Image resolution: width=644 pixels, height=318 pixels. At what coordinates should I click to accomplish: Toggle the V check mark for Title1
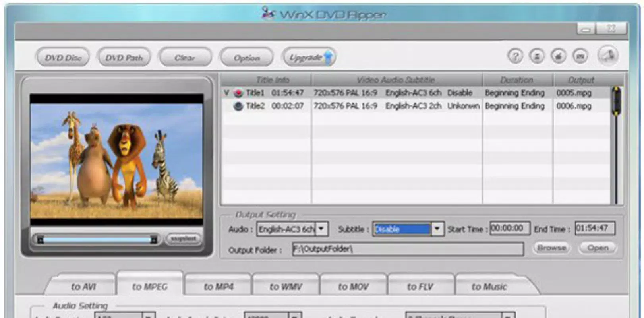(x=226, y=93)
